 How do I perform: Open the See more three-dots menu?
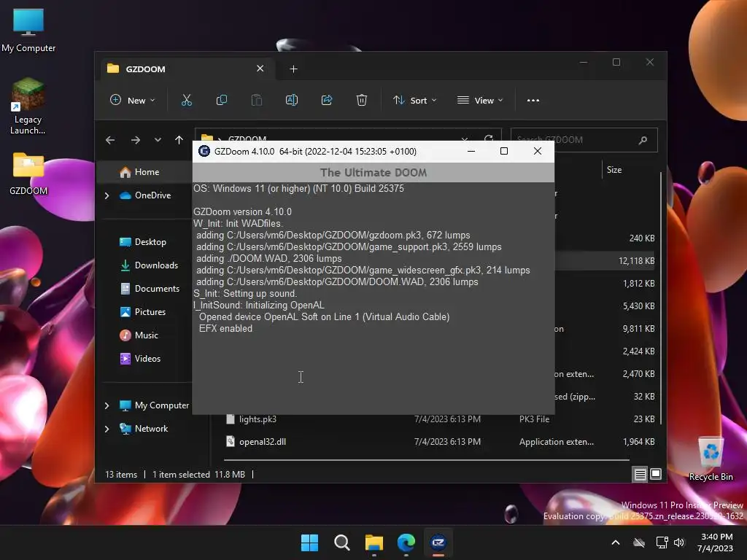pyautogui.click(x=533, y=101)
